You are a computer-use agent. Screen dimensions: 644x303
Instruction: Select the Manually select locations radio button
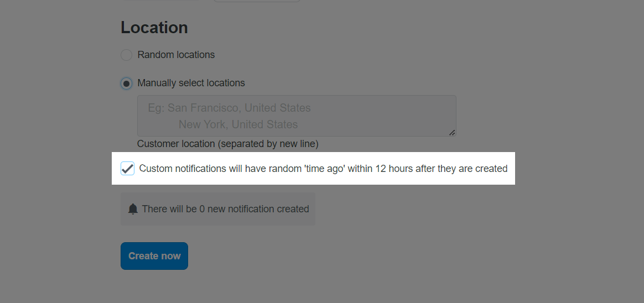point(126,83)
